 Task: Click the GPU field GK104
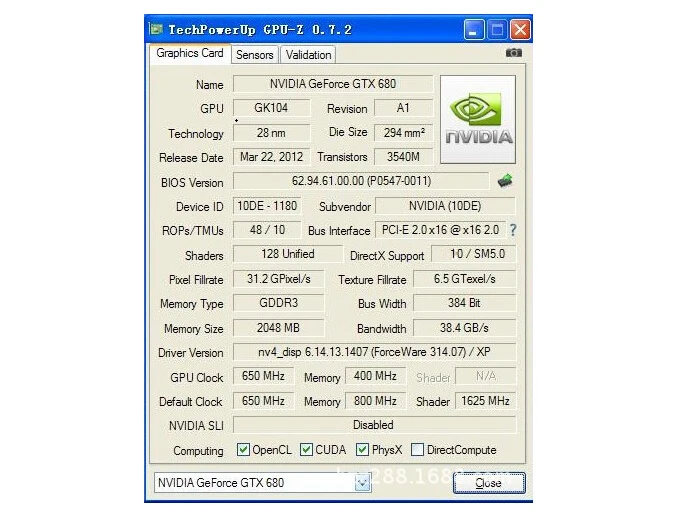[271, 108]
